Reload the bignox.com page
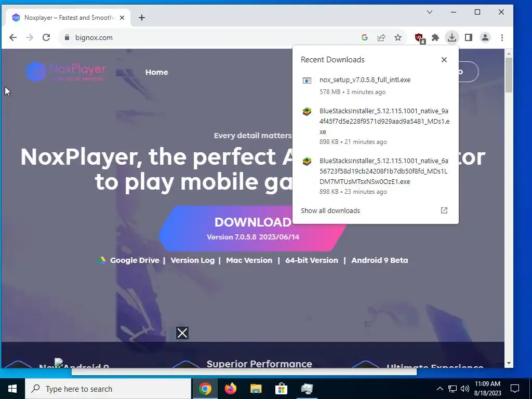This screenshot has height=399, width=532. pyautogui.click(x=46, y=37)
